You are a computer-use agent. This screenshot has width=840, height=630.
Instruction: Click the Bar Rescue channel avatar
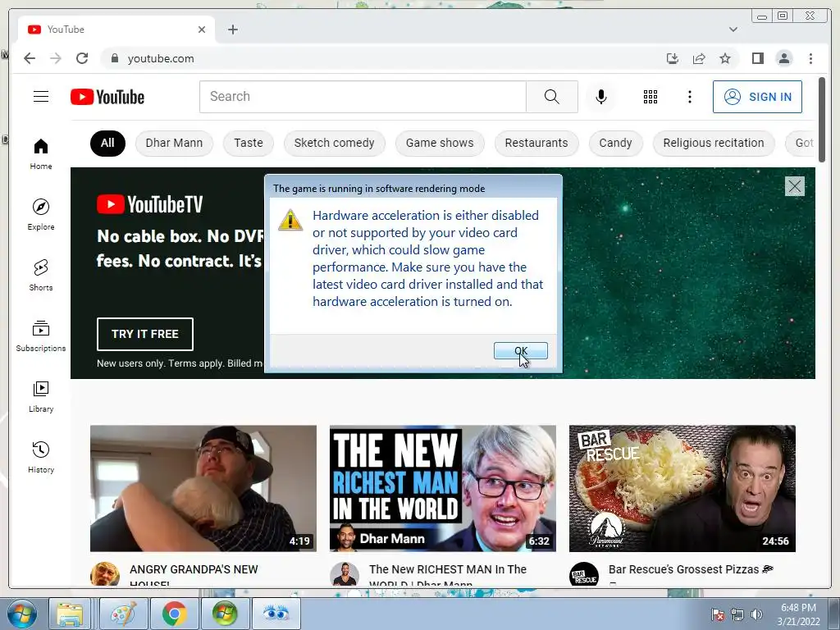(x=584, y=574)
